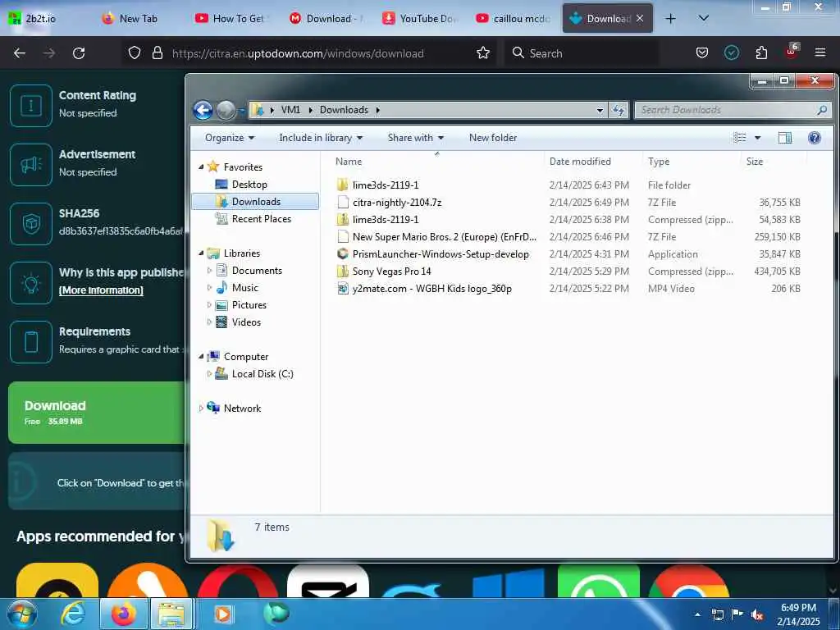Click the address bar refresh button in Explorer
The width and height of the screenshot is (840, 630).
619,110
